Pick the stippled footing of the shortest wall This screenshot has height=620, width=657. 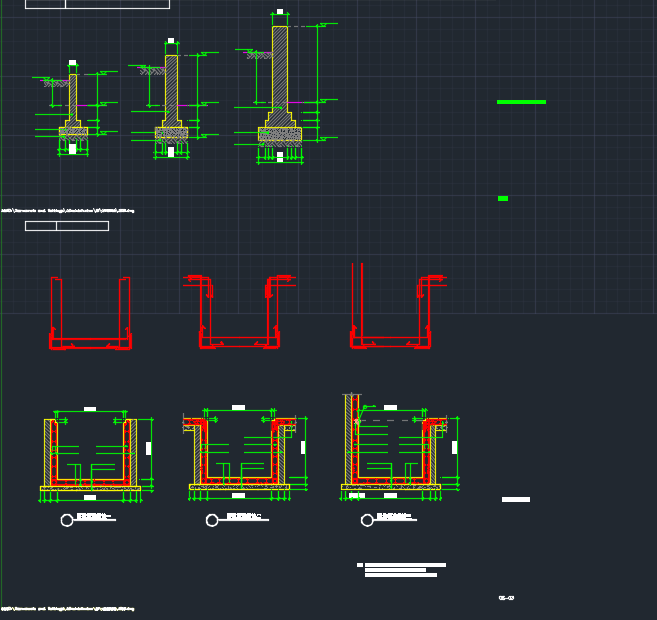click(x=73, y=132)
